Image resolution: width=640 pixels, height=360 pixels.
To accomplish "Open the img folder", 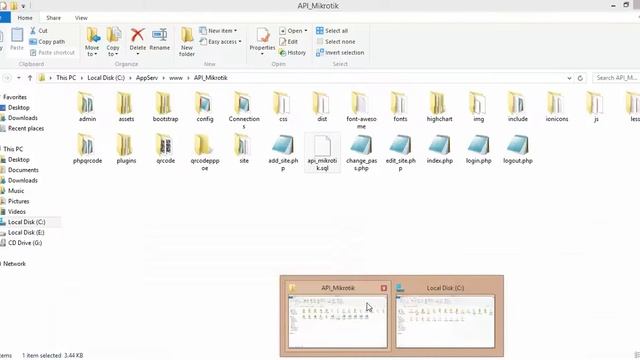I will (x=478, y=107).
